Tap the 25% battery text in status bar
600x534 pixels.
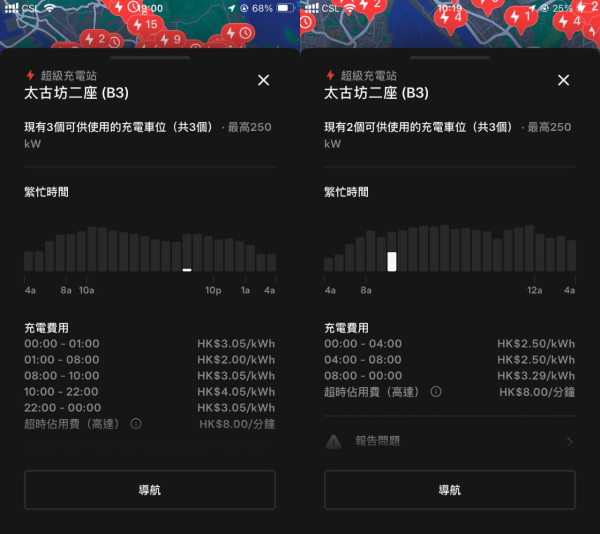pos(562,8)
